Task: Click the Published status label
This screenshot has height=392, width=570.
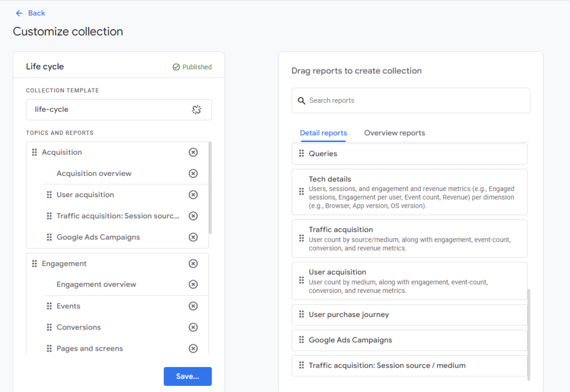Action: click(197, 67)
